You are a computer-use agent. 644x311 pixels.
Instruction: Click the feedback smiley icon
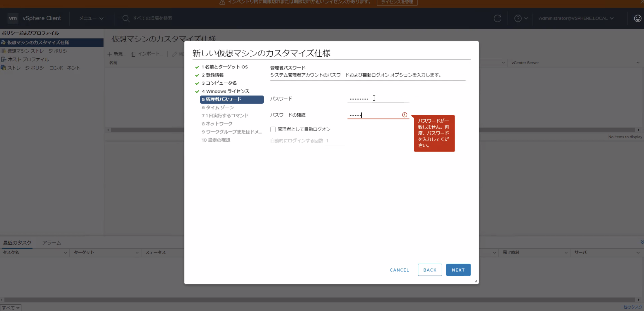click(637, 18)
